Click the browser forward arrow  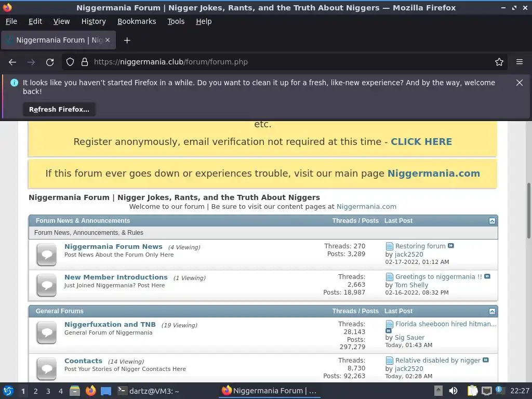[31, 62]
